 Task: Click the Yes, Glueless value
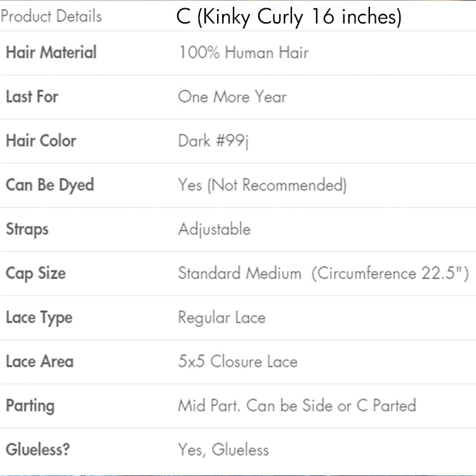click(223, 450)
